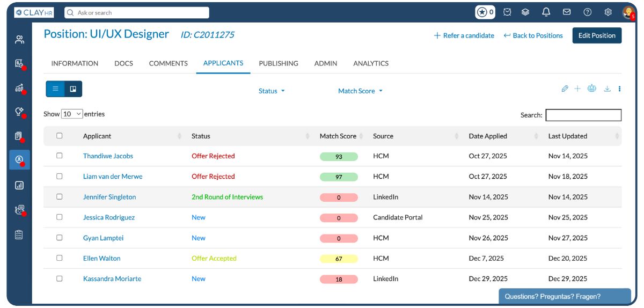Toggle the select-all checkbox in table header
The width and height of the screenshot is (644, 308).
pos(60,136)
